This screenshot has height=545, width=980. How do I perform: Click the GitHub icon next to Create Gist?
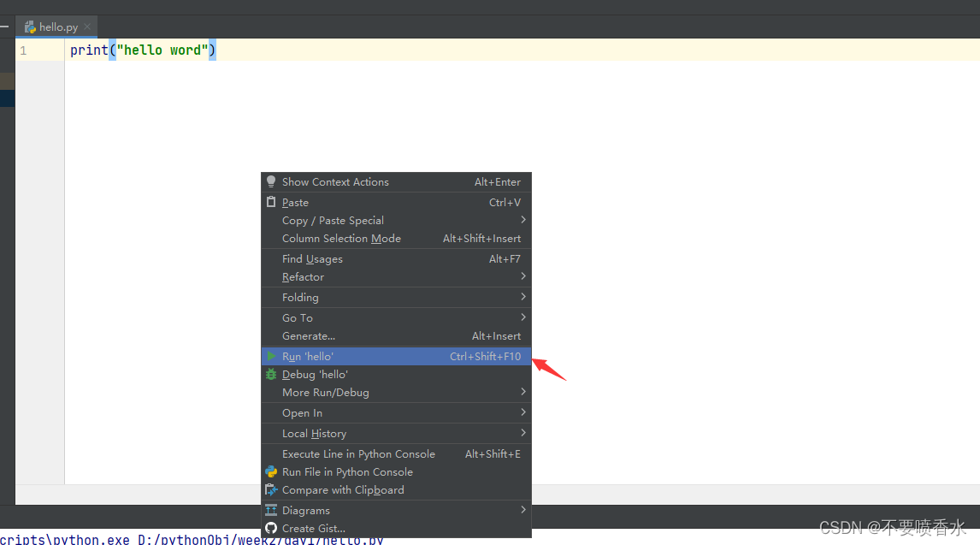pyautogui.click(x=271, y=528)
